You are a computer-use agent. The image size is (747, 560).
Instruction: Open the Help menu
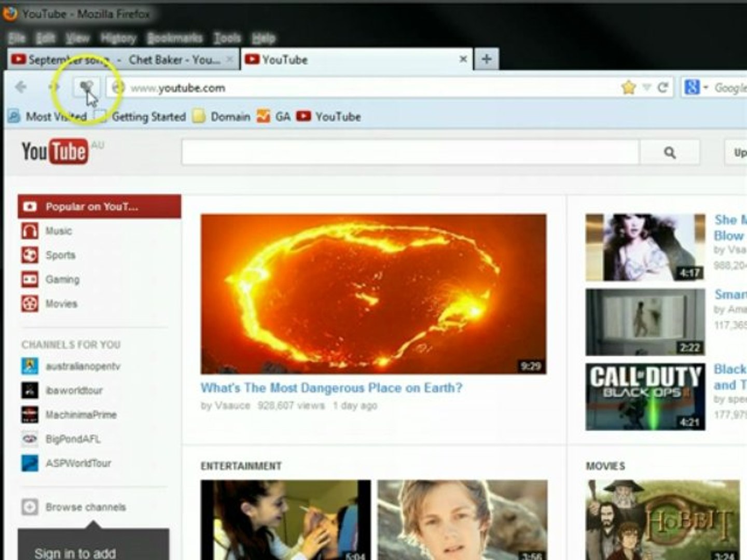pyautogui.click(x=264, y=38)
